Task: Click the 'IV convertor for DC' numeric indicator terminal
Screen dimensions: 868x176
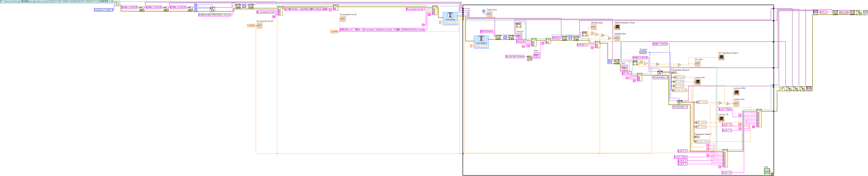Action: pos(259,26)
